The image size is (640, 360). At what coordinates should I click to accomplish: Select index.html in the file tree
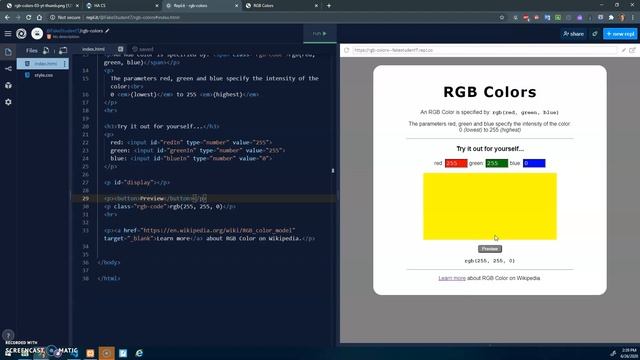pyautogui.click(x=42, y=64)
